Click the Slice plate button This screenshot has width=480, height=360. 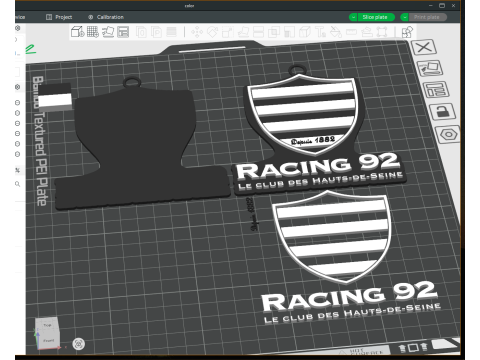tap(375, 17)
